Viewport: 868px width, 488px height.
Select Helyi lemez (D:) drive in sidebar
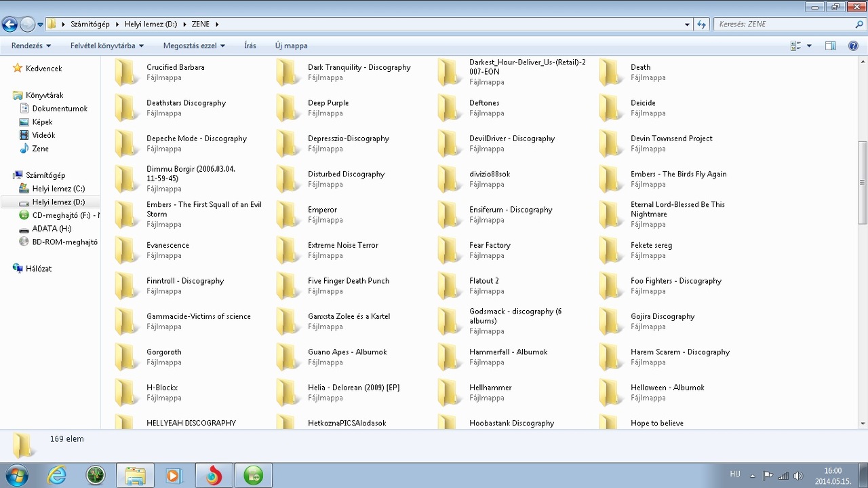[58, 202]
